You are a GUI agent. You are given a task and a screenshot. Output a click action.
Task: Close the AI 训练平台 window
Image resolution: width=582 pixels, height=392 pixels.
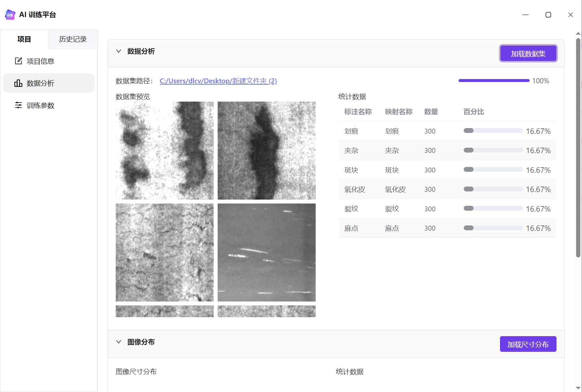[x=571, y=15]
